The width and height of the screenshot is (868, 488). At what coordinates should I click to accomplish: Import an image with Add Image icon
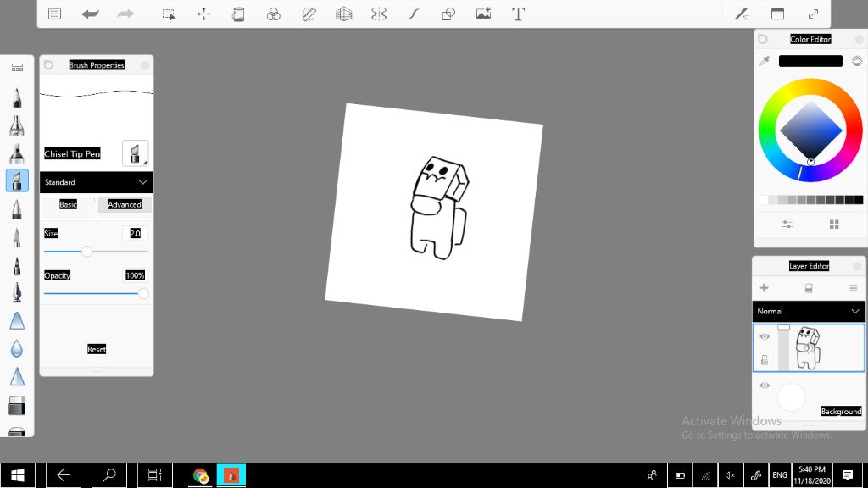click(483, 14)
